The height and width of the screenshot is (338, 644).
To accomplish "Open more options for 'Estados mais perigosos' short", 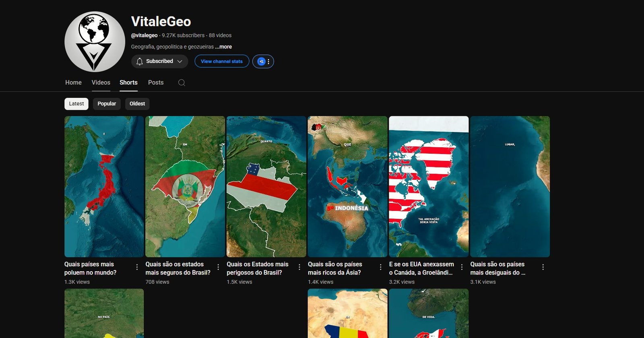I will (x=299, y=267).
